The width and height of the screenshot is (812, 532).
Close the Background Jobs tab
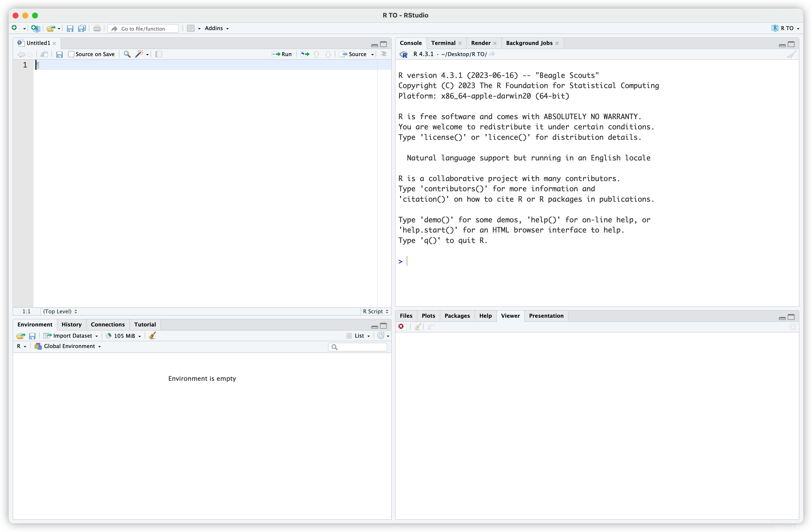pyautogui.click(x=557, y=43)
